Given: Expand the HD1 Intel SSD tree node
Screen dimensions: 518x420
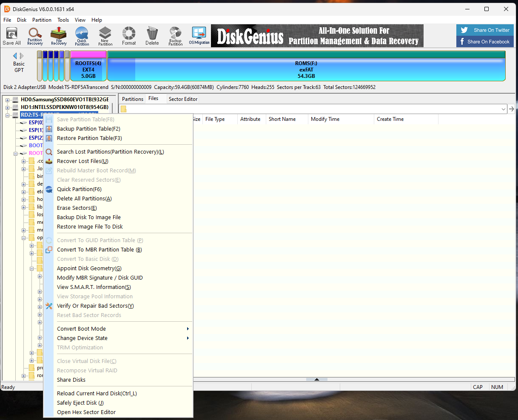Looking at the screenshot, I should coord(8,107).
